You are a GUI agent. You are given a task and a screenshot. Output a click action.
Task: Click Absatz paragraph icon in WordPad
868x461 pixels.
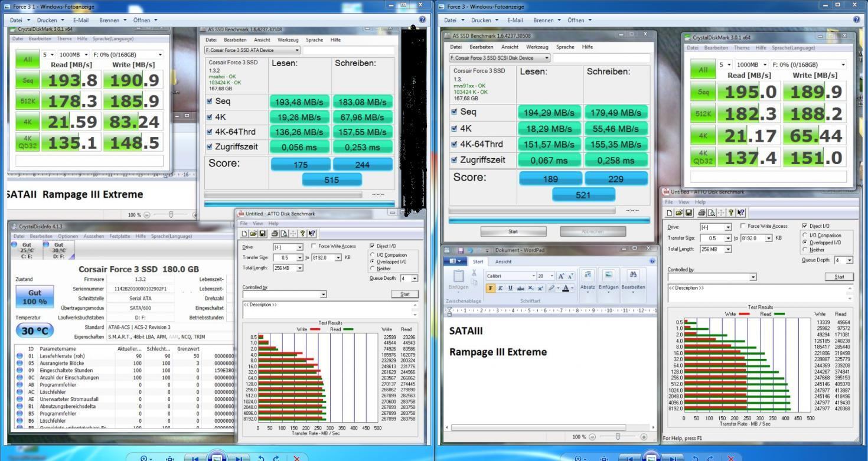[x=588, y=275]
